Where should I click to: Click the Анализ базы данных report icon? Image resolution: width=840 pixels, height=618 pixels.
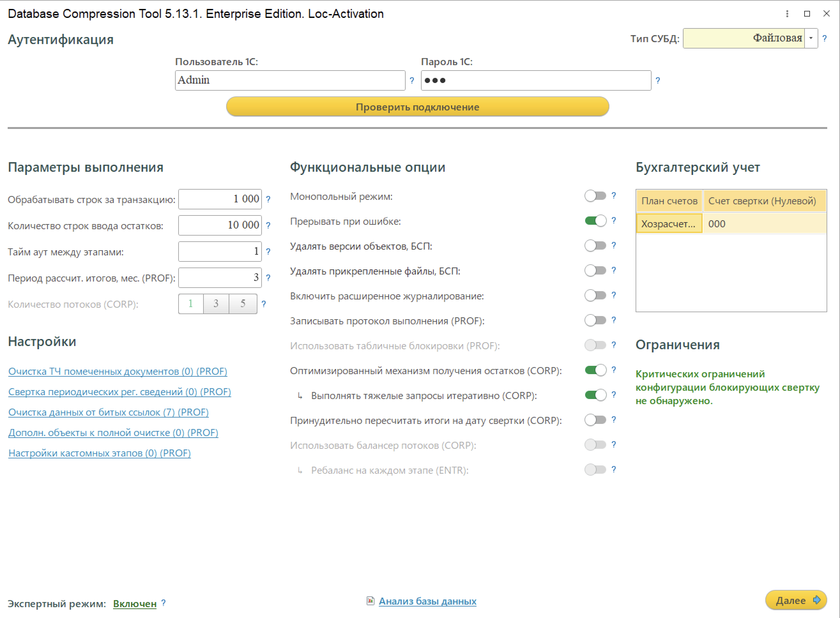(x=370, y=601)
